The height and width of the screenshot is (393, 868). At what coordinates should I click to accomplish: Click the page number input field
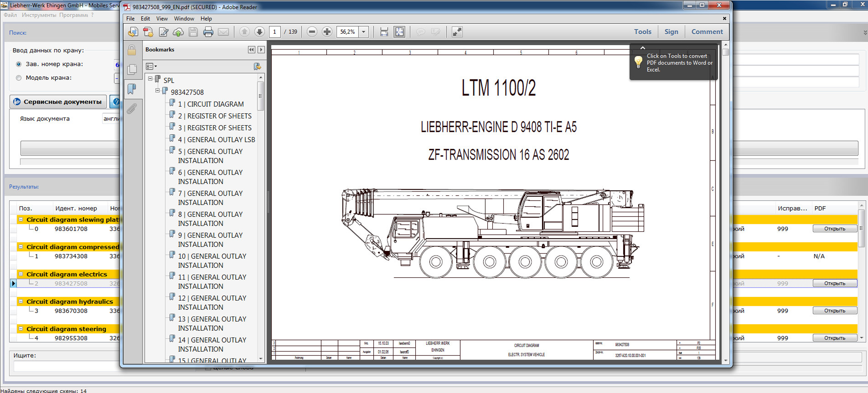pyautogui.click(x=275, y=32)
